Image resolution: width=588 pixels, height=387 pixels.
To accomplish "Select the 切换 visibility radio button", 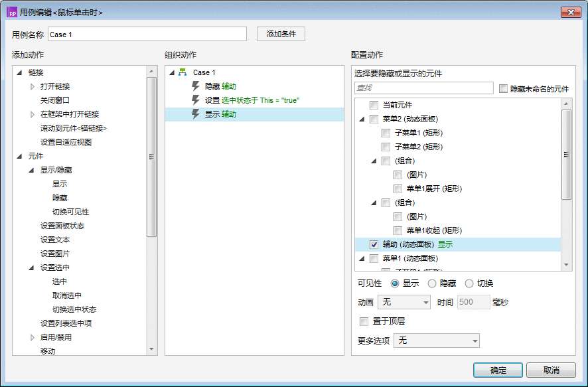I will pos(469,283).
